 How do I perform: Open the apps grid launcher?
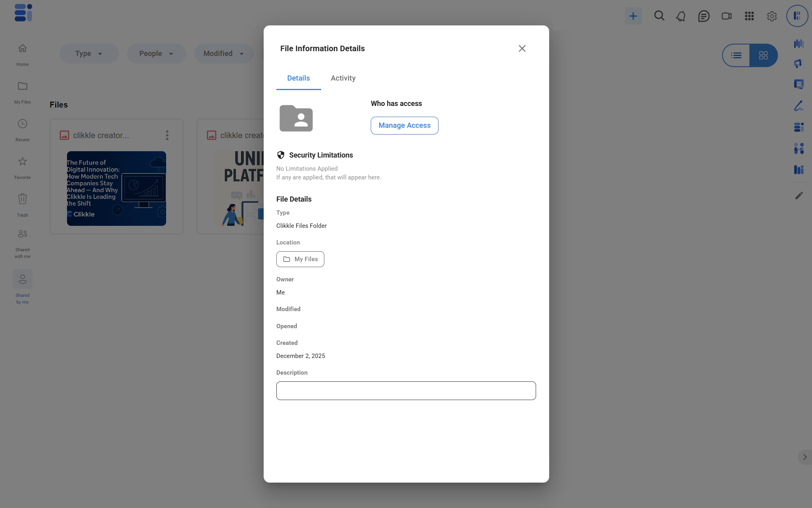749,16
